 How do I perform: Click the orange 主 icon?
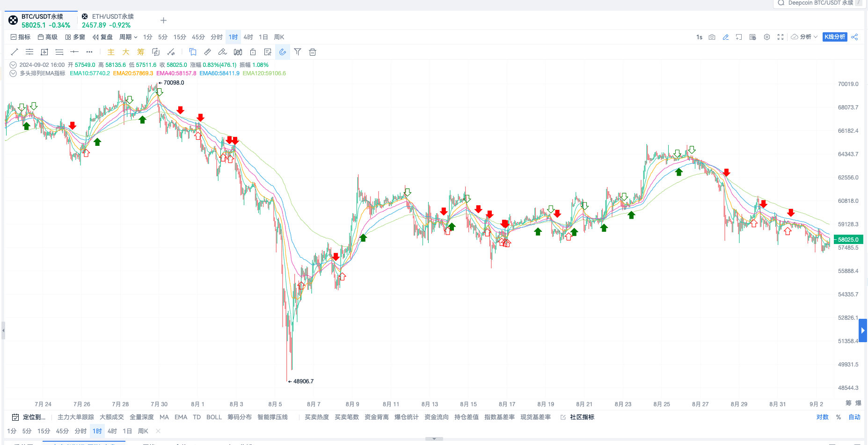tap(111, 52)
